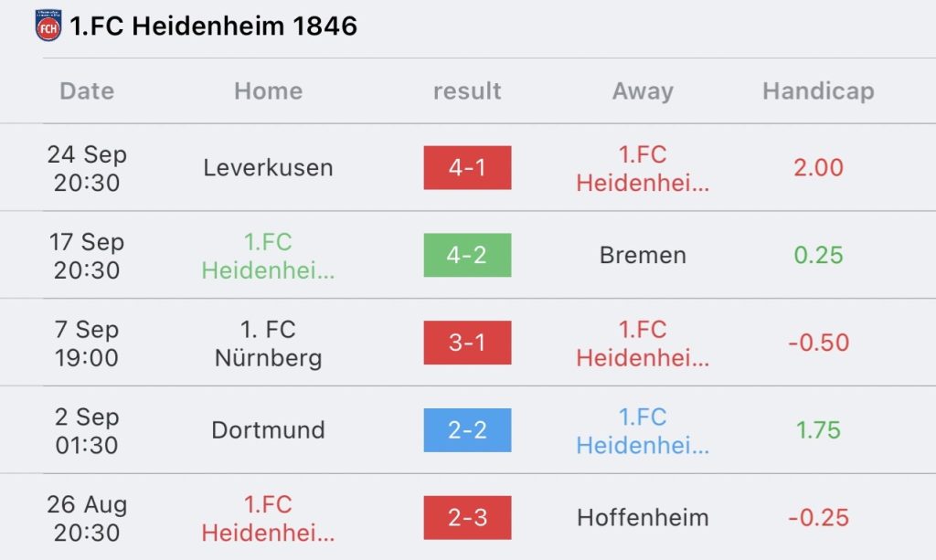936x560 pixels.
Task: Open the red 4-1 result badge
Action: point(467,168)
